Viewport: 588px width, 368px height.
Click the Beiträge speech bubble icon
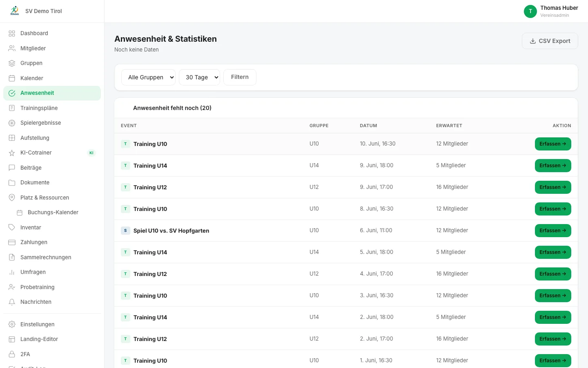click(x=12, y=168)
